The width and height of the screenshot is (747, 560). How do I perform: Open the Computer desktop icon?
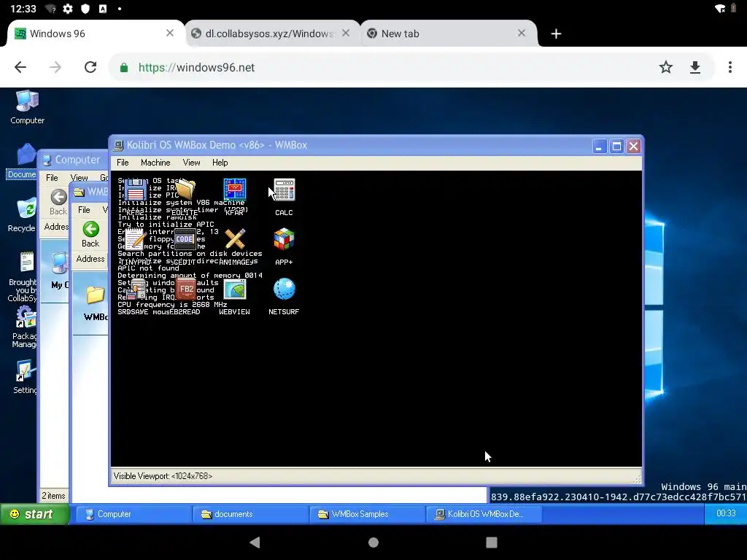(27, 107)
